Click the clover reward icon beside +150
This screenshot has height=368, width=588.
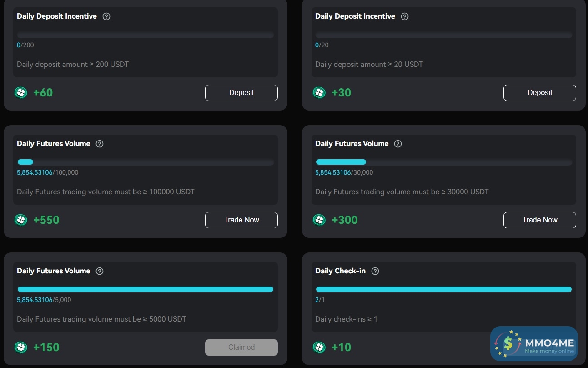pyautogui.click(x=21, y=348)
